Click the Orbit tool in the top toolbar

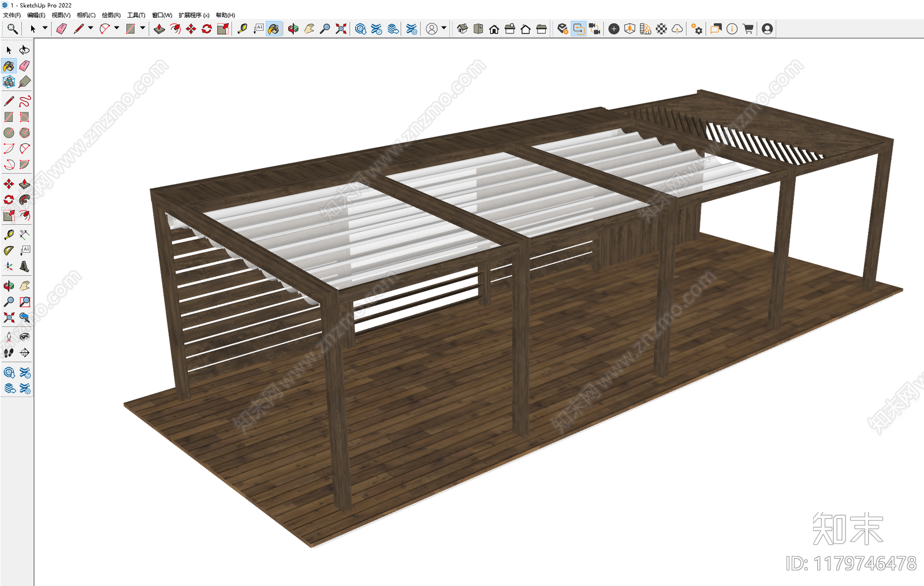click(x=293, y=29)
